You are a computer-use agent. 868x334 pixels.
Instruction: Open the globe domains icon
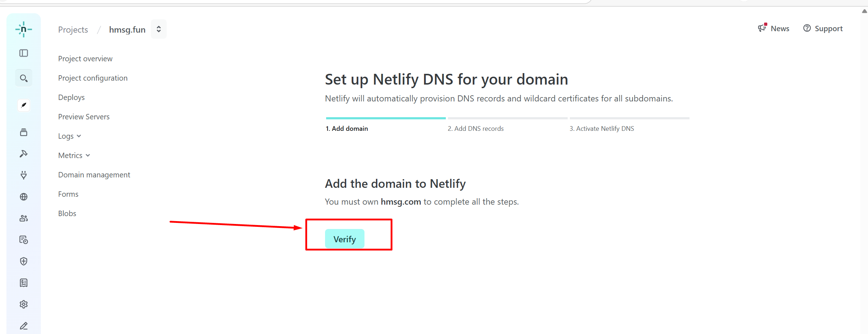click(x=24, y=197)
